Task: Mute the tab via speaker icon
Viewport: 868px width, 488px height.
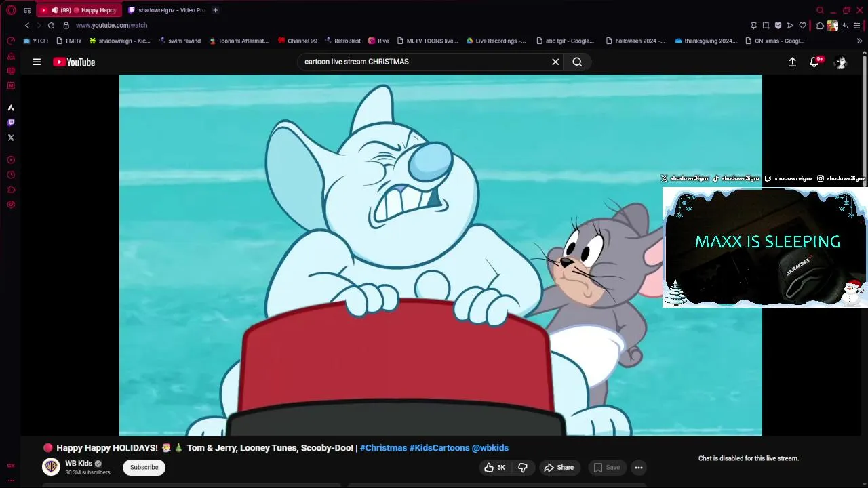Action: [x=55, y=10]
